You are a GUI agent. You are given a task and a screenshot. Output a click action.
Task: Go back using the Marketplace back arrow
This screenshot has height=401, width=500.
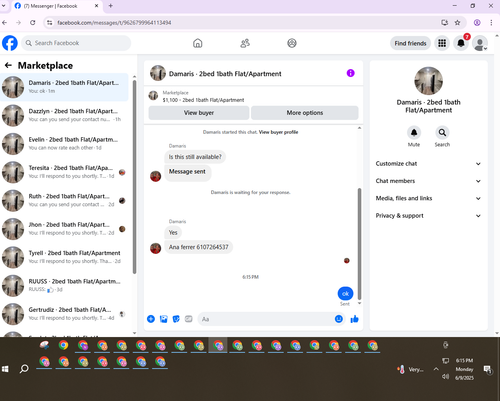[8, 65]
